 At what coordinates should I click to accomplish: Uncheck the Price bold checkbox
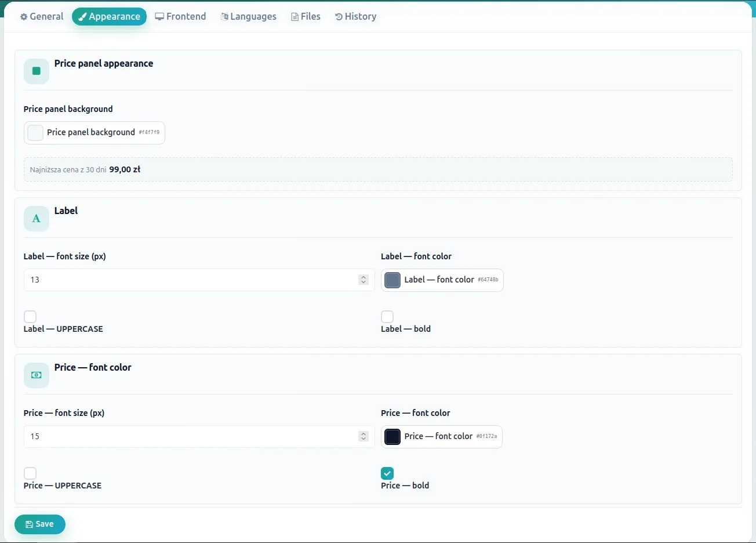[x=387, y=473]
